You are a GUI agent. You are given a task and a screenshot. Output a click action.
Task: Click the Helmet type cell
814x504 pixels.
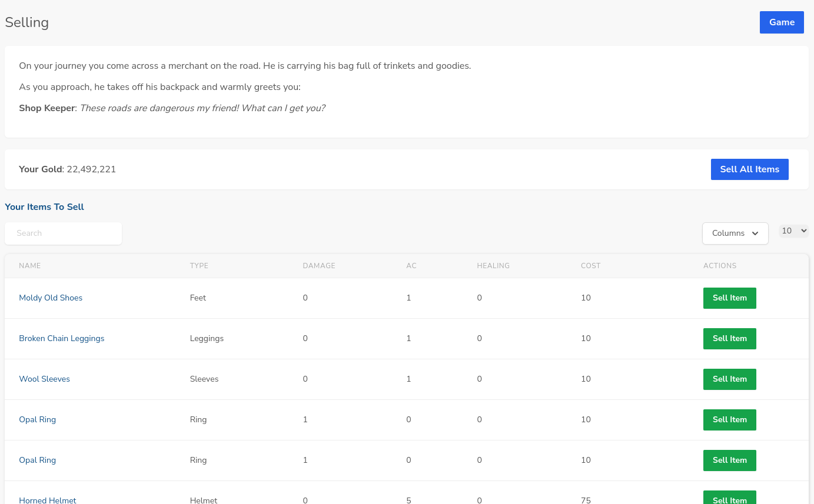click(204, 500)
